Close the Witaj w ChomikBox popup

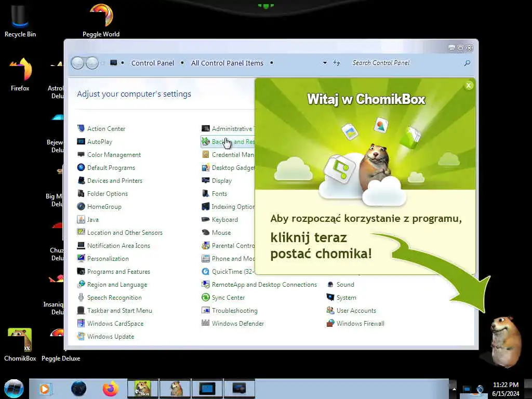tap(469, 86)
